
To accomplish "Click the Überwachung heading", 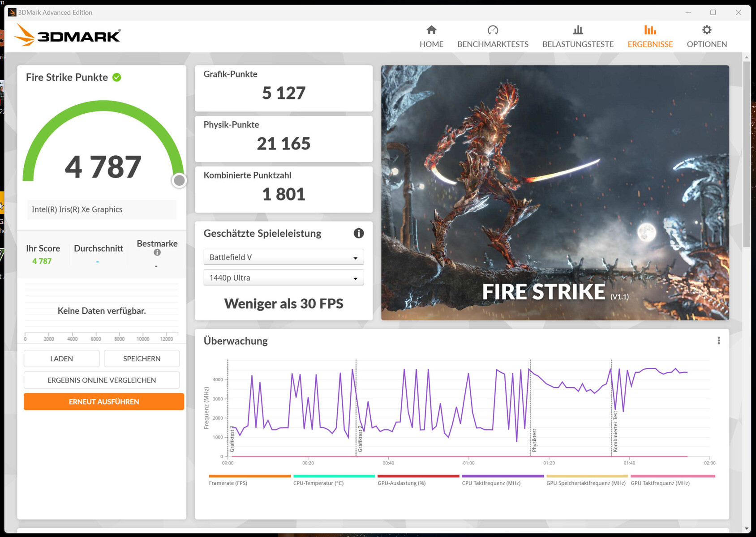I will click(236, 341).
